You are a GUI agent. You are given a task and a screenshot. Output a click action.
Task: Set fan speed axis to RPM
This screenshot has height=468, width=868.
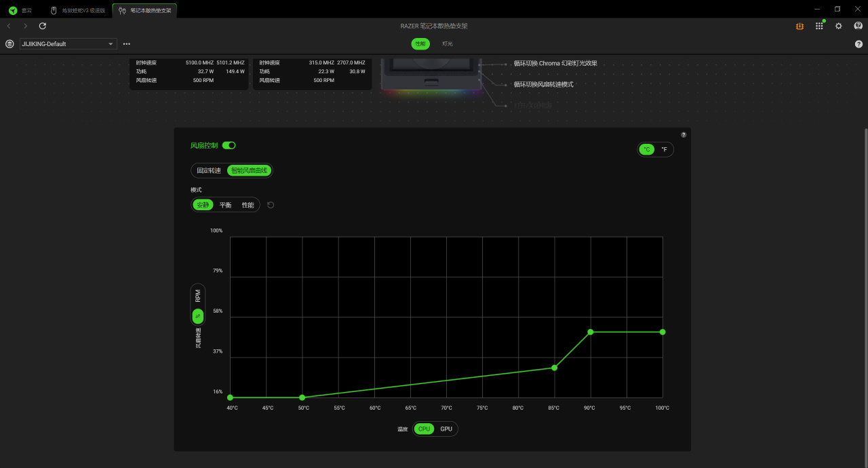198,296
